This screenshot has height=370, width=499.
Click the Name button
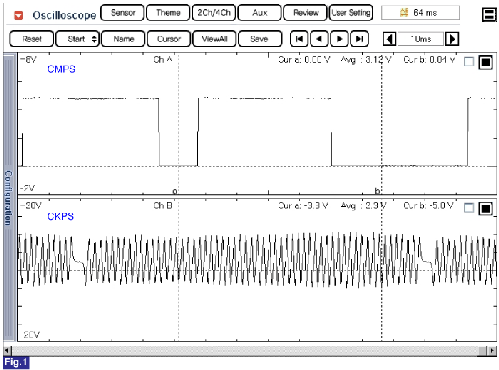pos(123,39)
